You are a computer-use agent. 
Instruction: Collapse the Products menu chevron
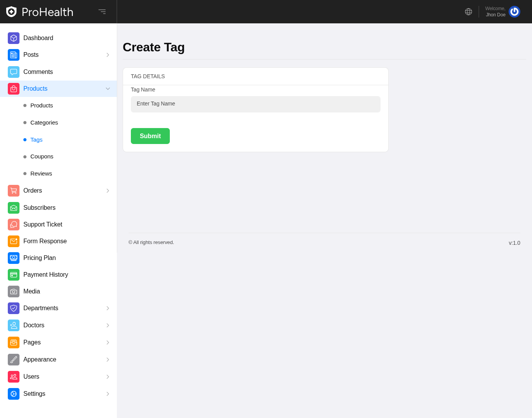[x=108, y=89]
